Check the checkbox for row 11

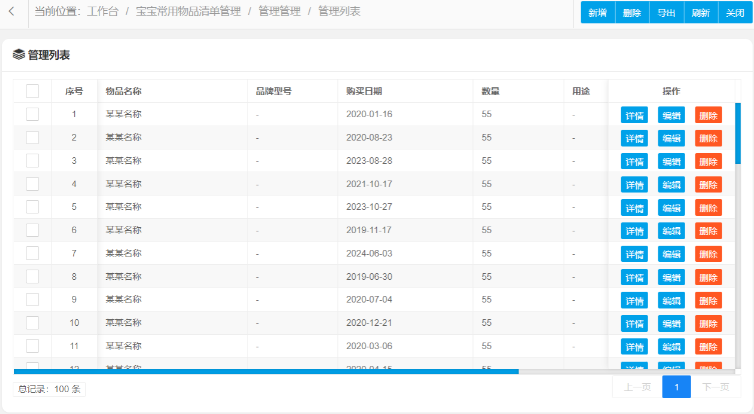coord(32,346)
